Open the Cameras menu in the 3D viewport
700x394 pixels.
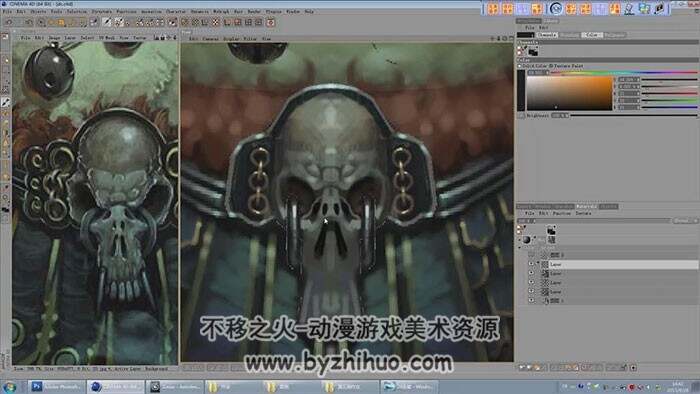(x=210, y=39)
